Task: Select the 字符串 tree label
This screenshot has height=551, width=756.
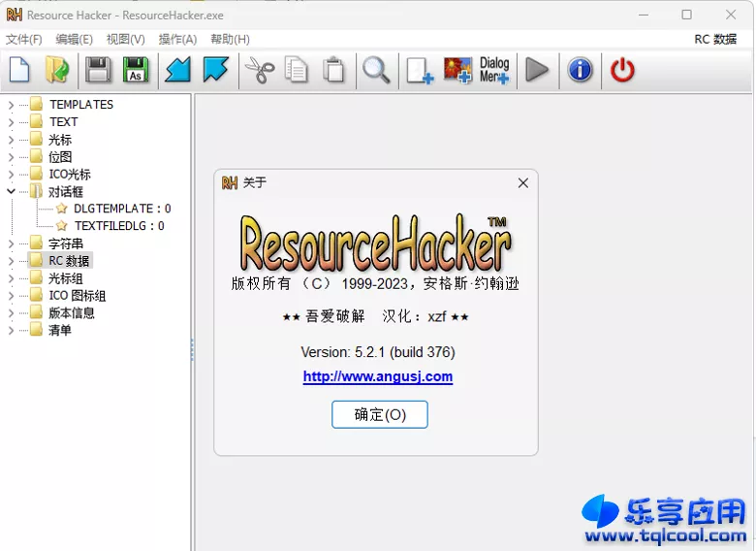Action: pos(66,243)
